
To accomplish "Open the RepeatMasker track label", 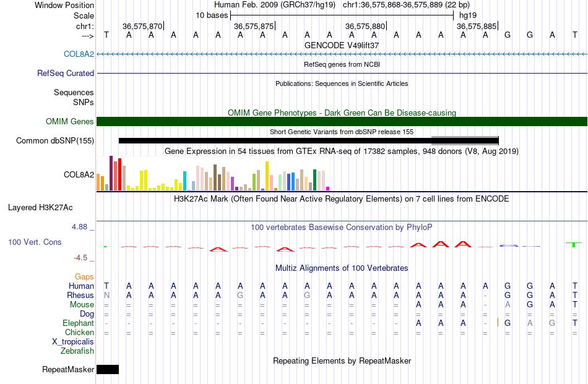I will point(68,369).
